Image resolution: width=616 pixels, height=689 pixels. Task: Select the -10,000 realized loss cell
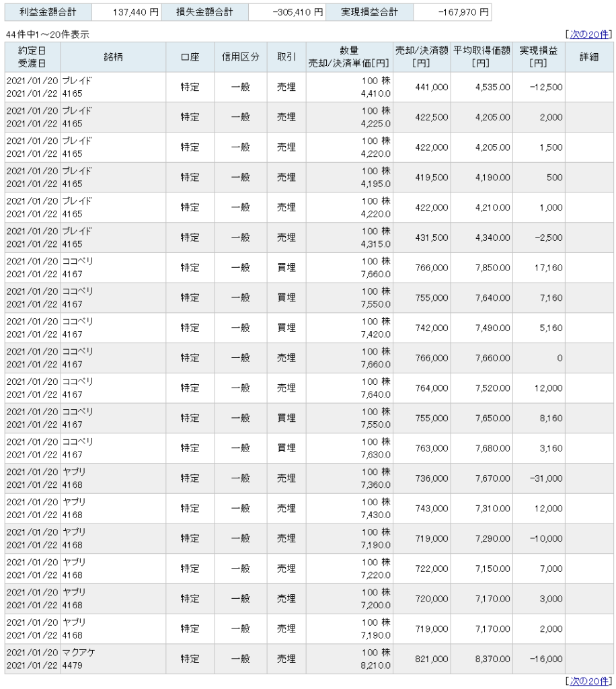pyautogui.click(x=539, y=539)
